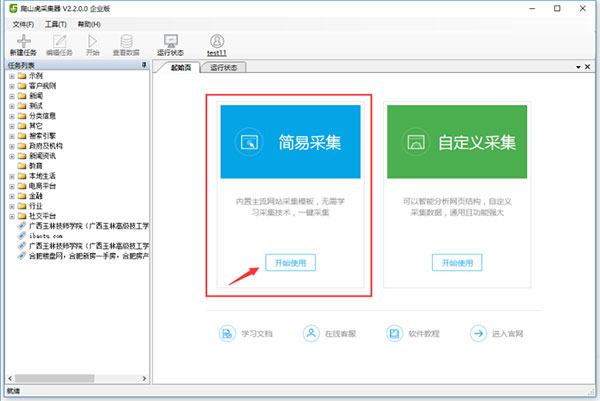Expand the 示例 folder node

[x=12, y=76]
